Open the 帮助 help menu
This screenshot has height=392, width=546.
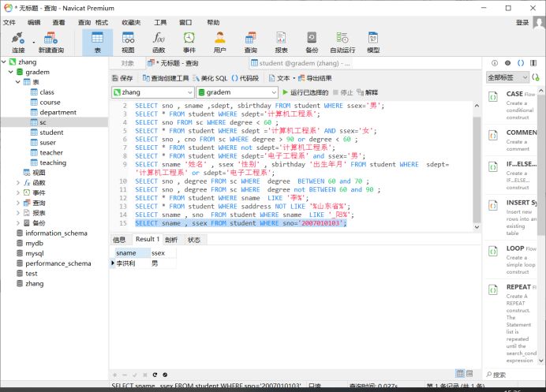214,23
